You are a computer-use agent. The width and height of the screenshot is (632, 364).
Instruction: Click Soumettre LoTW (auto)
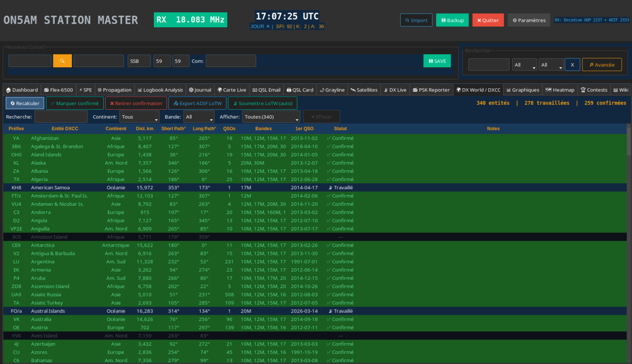(262, 103)
